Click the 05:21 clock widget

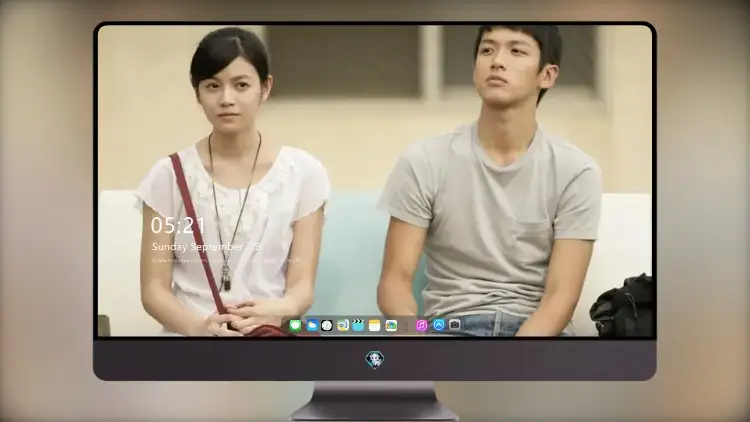tap(177, 225)
